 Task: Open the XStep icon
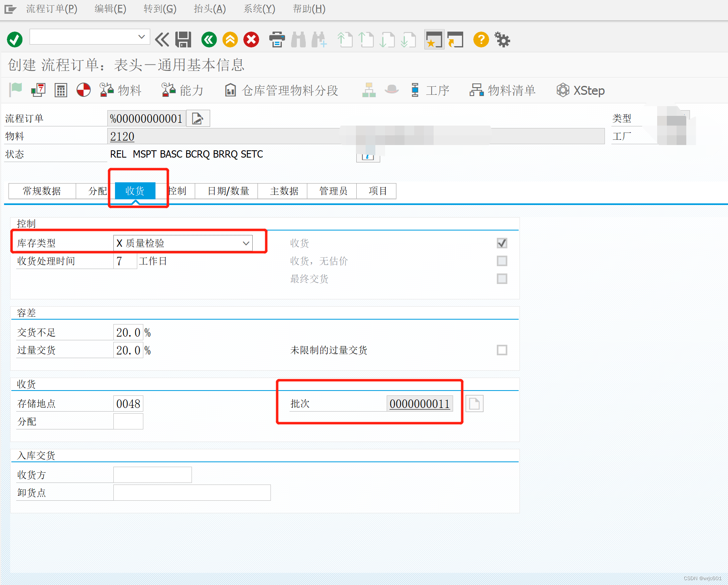[580, 90]
